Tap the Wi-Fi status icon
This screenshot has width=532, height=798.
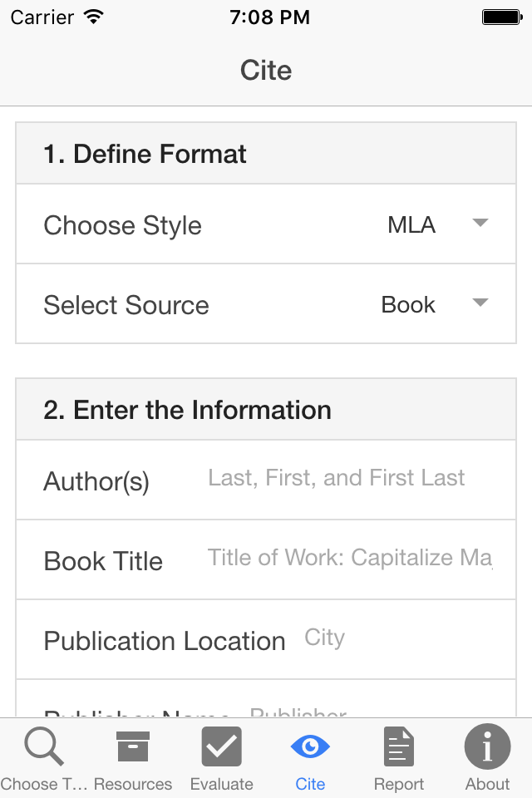(x=94, y=17)
